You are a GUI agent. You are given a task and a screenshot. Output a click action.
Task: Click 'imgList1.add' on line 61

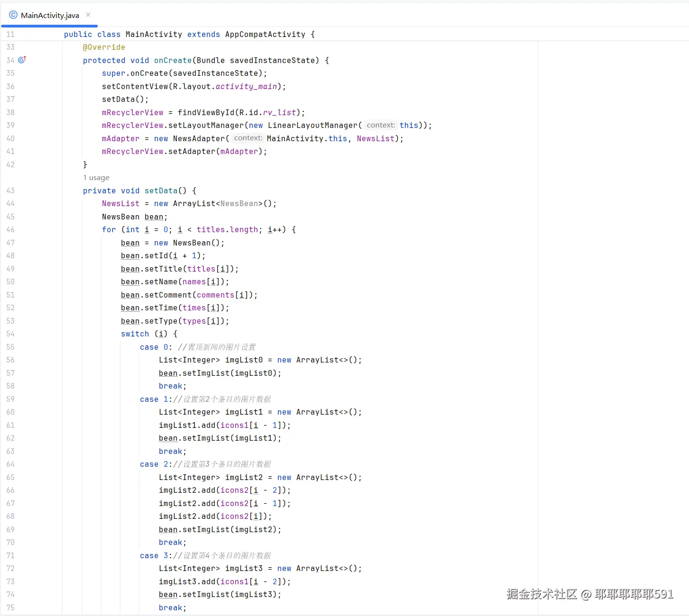(x=187, y=425)
